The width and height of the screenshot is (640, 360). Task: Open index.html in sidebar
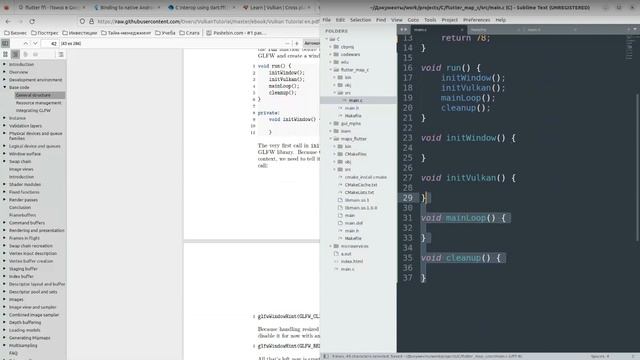352,261
